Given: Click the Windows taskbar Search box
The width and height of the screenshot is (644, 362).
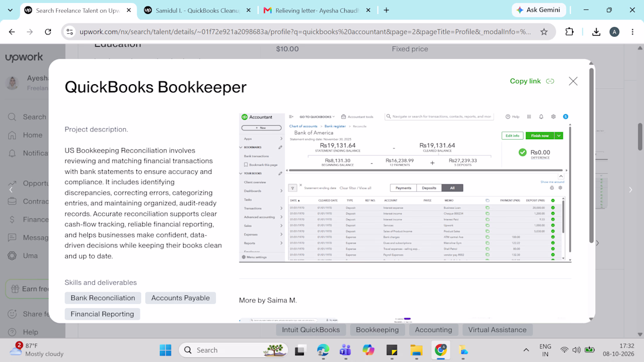Looking at the screenshot, I should pyautogui.click(x=233, y=350).
